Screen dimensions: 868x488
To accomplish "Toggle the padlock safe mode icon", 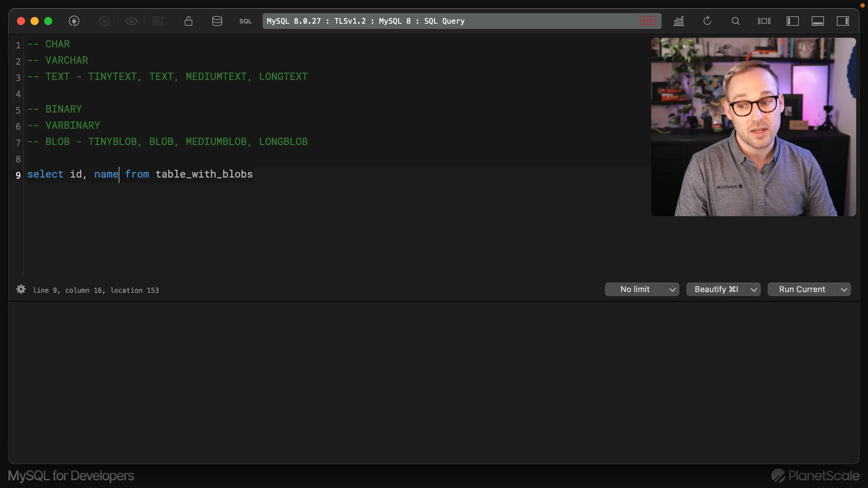I will 189,21.
